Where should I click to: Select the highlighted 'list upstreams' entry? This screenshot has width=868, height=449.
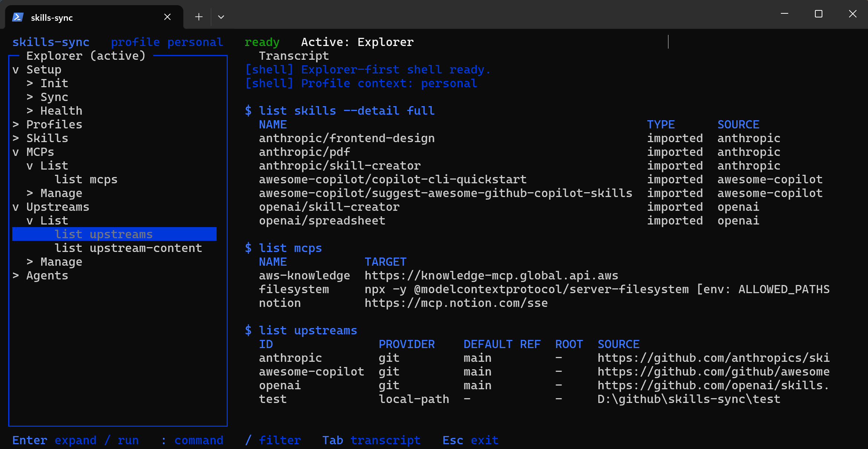pos(103,235)
